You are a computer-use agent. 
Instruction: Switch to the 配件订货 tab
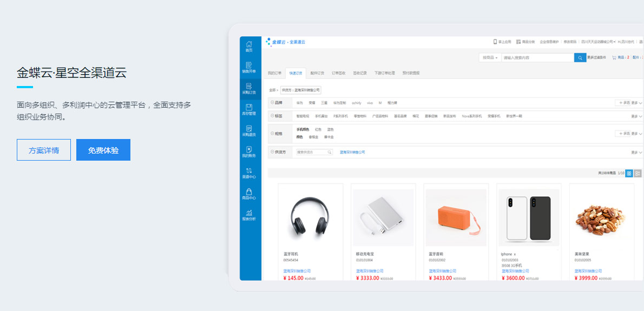(x=317, y=73)
